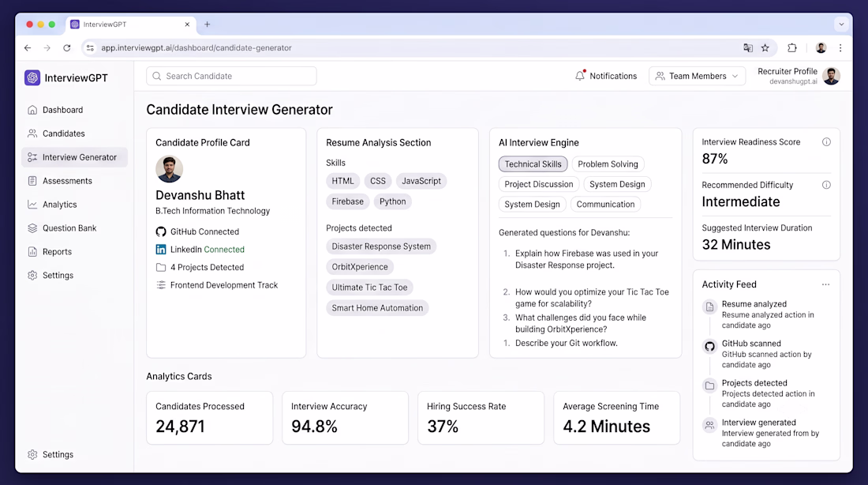Click the Interview Readiness Score info icon
Image resolution: width=868 pixels, height=485 pixels.
pyautogui.click(x=826, y=142)
